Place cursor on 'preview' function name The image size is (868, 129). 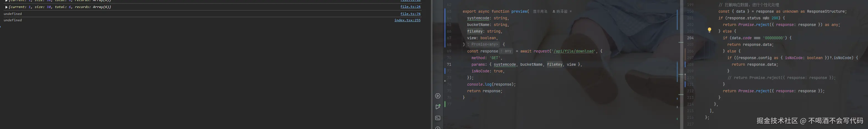click(519, 11)
